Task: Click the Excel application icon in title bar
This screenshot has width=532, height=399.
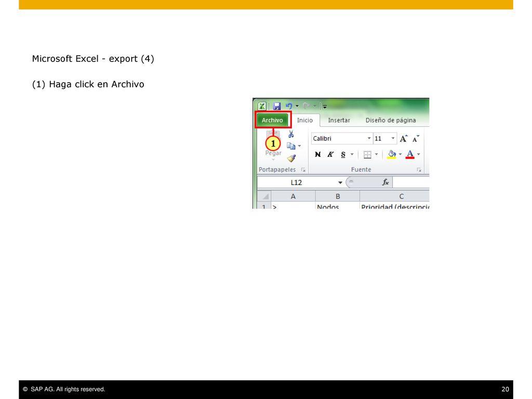Action: click(x=262, y=106)
